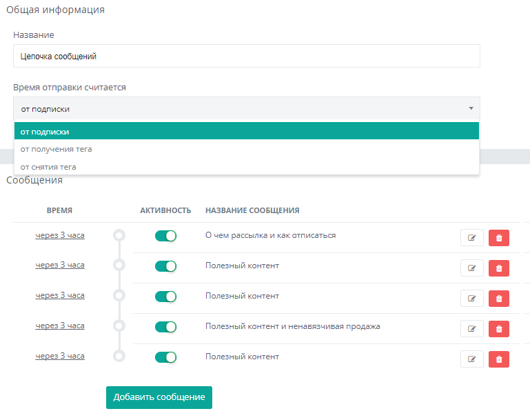Select the 'от снятия тега' option
Viewport: 530px width, 420px height.
247,167
